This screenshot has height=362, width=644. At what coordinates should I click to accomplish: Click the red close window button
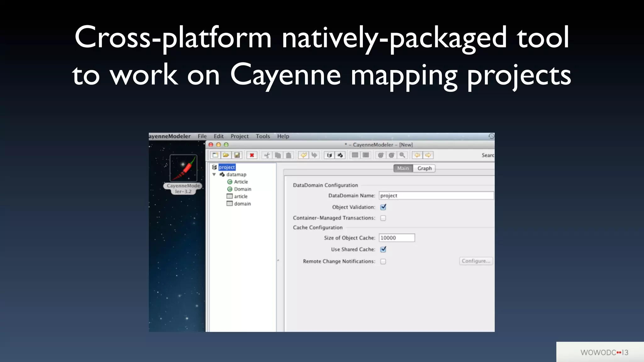[x=211, y=145]
